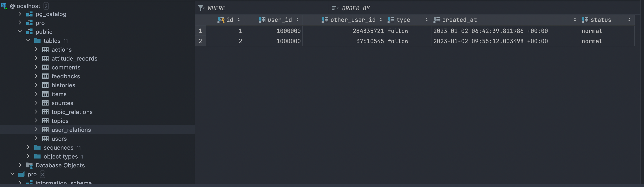Select the cell with 37610545
Screen dimensions: 644x187
[x=344, y=41]
